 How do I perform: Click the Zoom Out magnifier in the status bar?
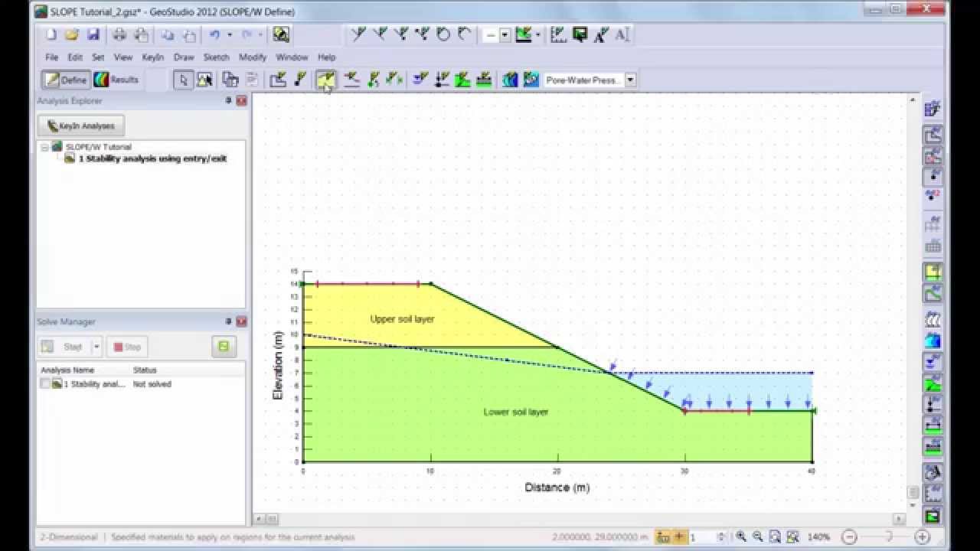tap(758, 537)
